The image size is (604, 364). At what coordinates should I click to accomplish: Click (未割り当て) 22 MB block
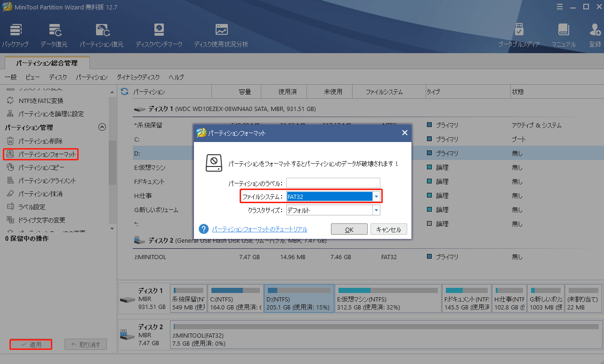pos(583,298)
